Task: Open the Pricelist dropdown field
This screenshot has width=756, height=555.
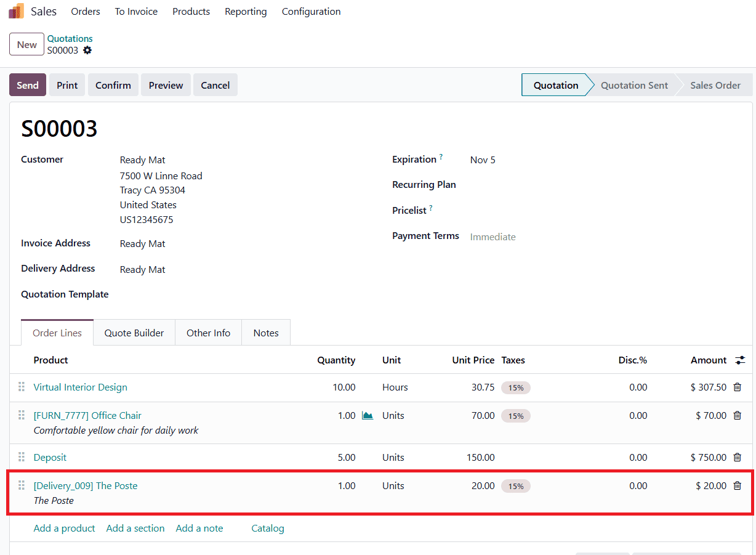Action: (x=554, y=211)
